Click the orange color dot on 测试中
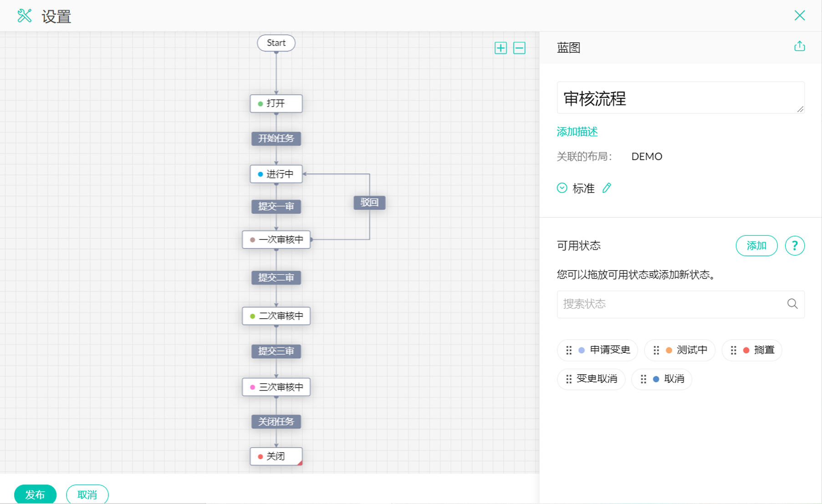Viewport: 822px width, 504px height. coord(669,350)
